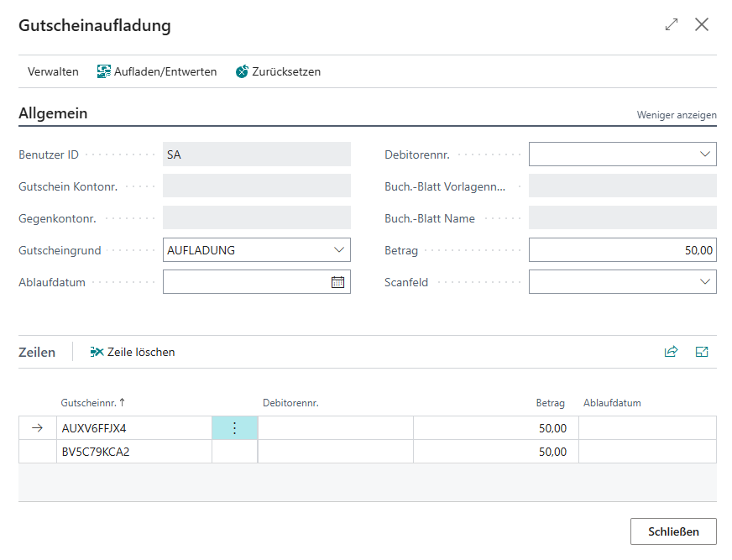This screenshot has height=560, width=732.
Task: Open the Debitorennr. dropdown
Action: [x=704, y=154]
